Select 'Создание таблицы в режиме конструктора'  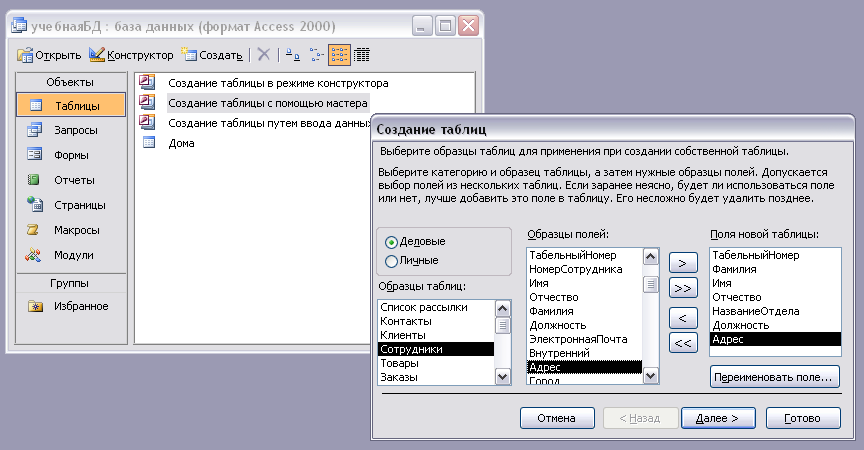[278, 83]
